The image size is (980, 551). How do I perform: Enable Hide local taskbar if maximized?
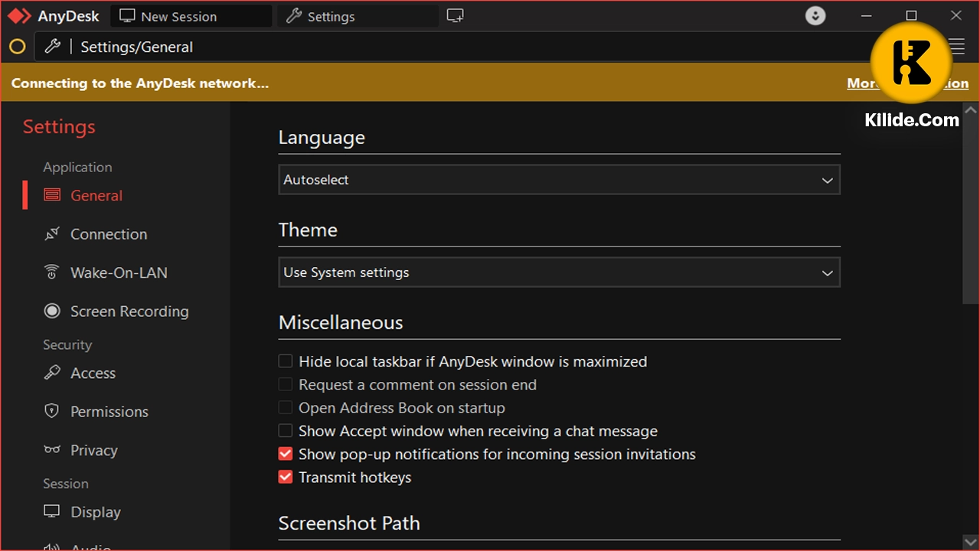click(286, 361)
